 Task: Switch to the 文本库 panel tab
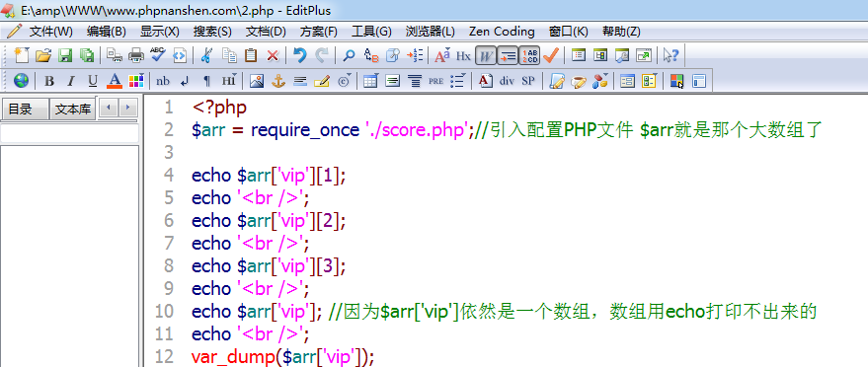tap(73, 109)
